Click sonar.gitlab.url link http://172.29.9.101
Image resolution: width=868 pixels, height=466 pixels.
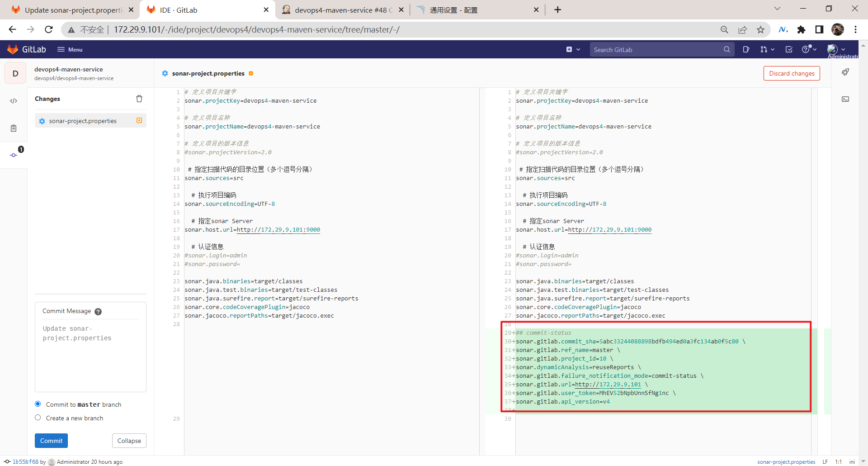coord(608,385)
